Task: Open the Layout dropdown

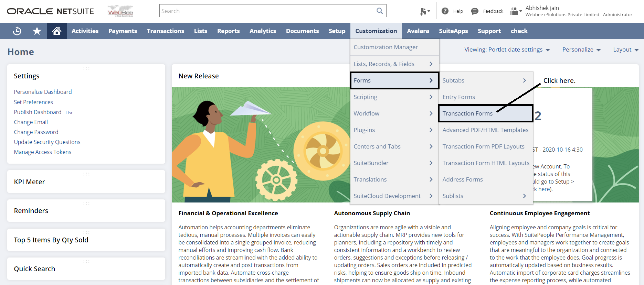Action: [x=626, y=50]
